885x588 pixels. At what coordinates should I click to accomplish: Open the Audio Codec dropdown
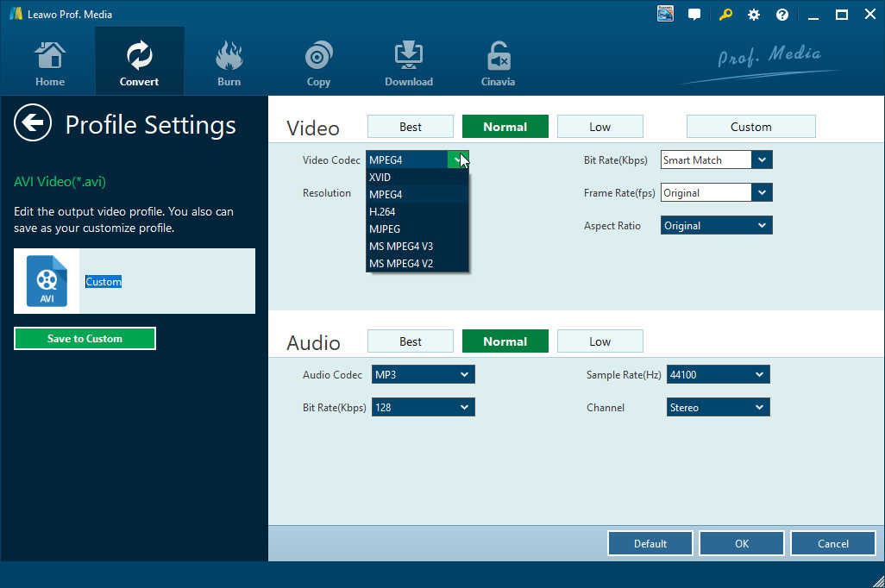click(464, 375)
